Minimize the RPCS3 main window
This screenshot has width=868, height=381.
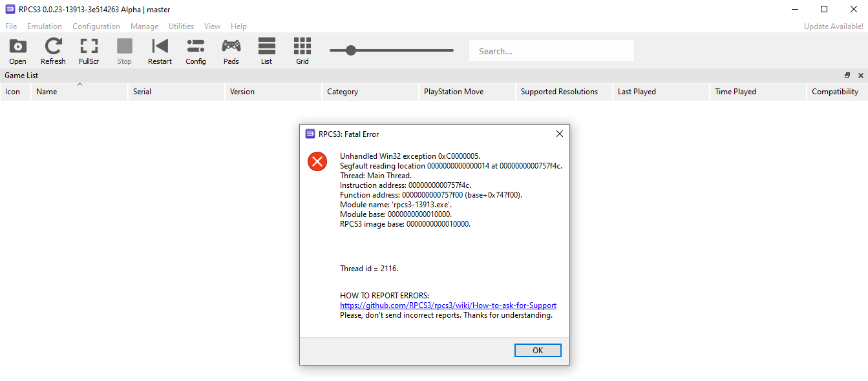(794, 9)
